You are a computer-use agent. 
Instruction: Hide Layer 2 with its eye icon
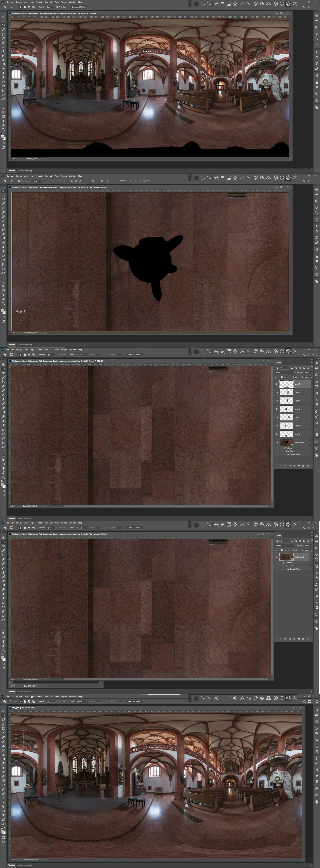coord(277,392)
